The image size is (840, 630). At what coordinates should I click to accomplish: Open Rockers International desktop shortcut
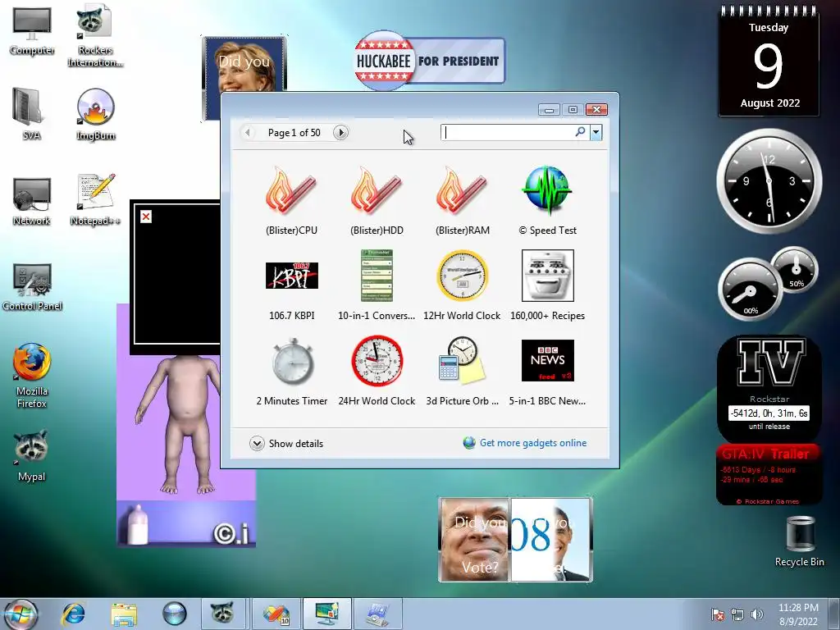[x=95, y=36]
